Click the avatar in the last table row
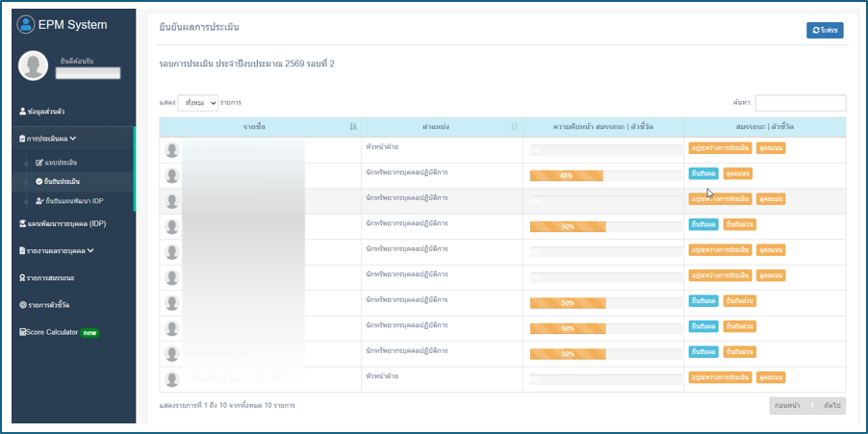The width and height of the screenshot is (868, 434). (x=172, y=379)
